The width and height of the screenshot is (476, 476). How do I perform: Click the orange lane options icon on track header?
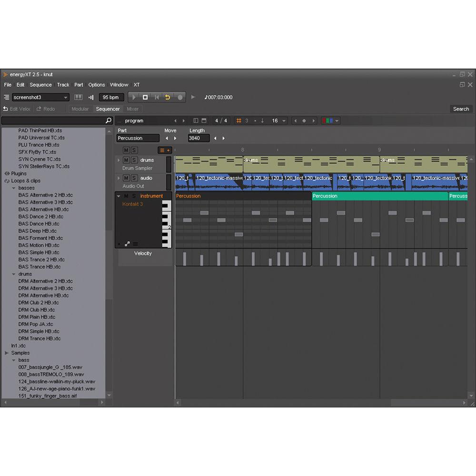(164, 150)
